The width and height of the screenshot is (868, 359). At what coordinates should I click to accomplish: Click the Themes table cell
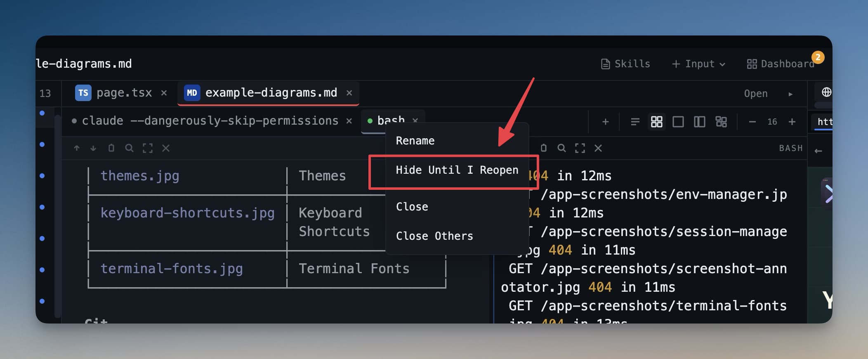pos(322,176)
